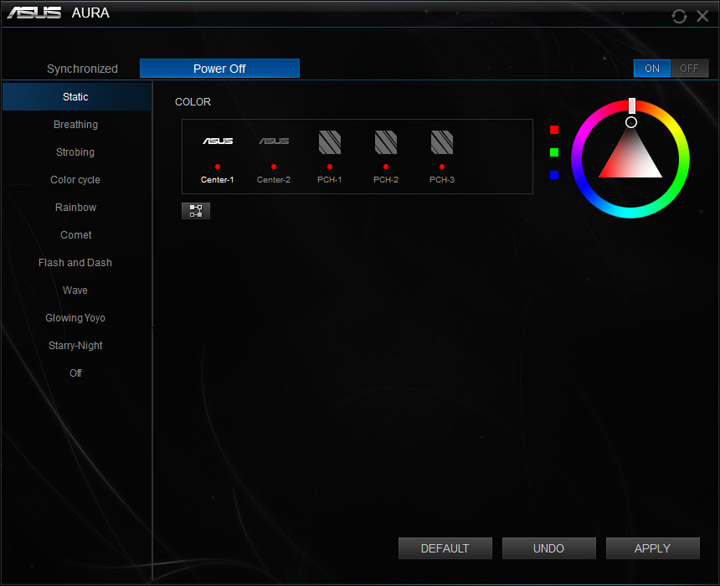Select the PCH-1 LED zone icon
This screenshot has height=586, width=720.
tap(330, 142)
